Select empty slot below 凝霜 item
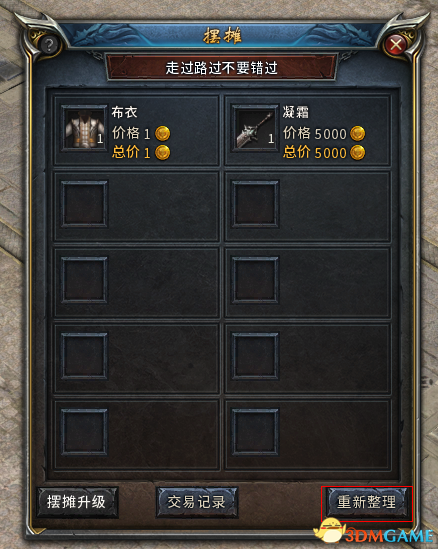The height and width of the screenshot is (549, 438). 255,204
